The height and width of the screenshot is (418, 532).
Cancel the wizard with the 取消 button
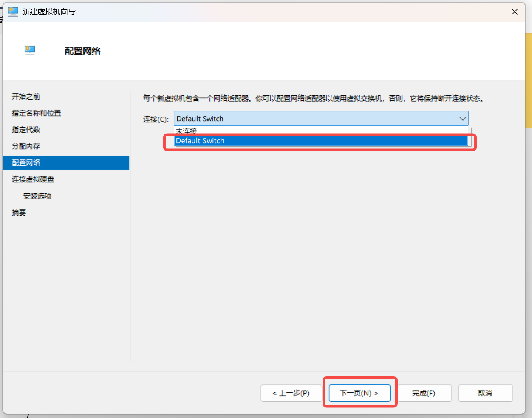pyautogui.click(x=485, y=393)
